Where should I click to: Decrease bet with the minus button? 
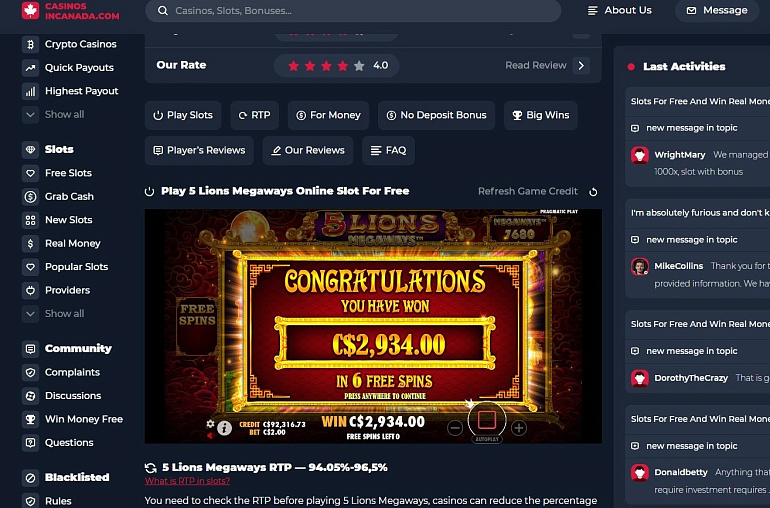point(455,428)
